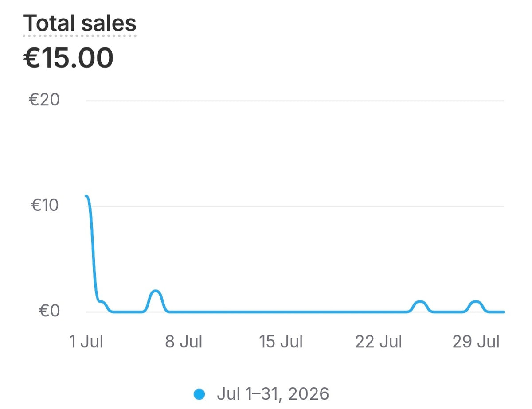
Task: Click the €10 horizontal gridline
Action: click(295, 206)
